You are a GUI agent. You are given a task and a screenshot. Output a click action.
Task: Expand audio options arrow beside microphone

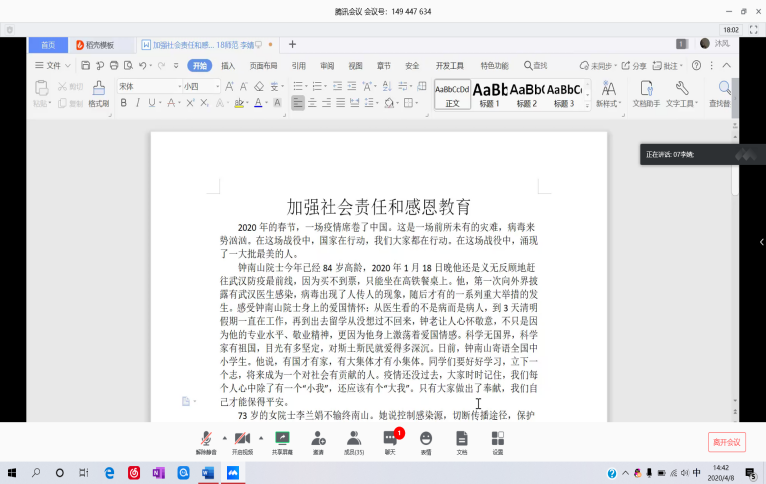224,438
